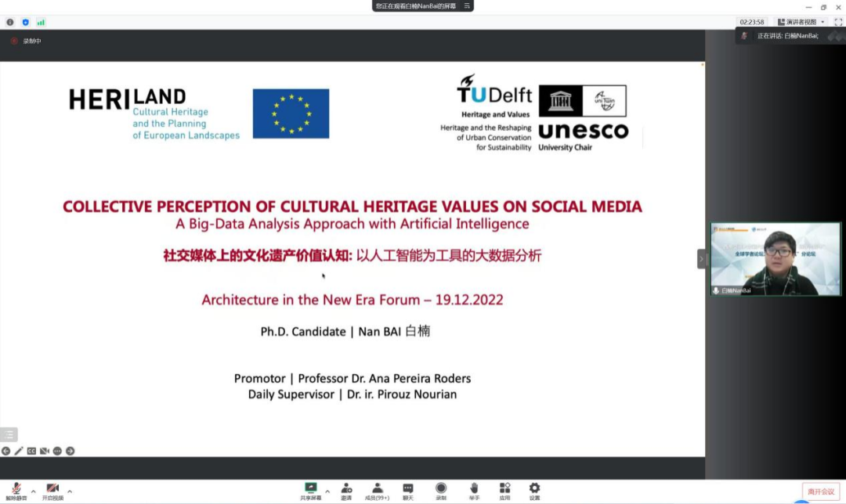Select the NanBai speaker video thumbnail
The width and height of the screenshot is (846, 504).
point(763,259)
